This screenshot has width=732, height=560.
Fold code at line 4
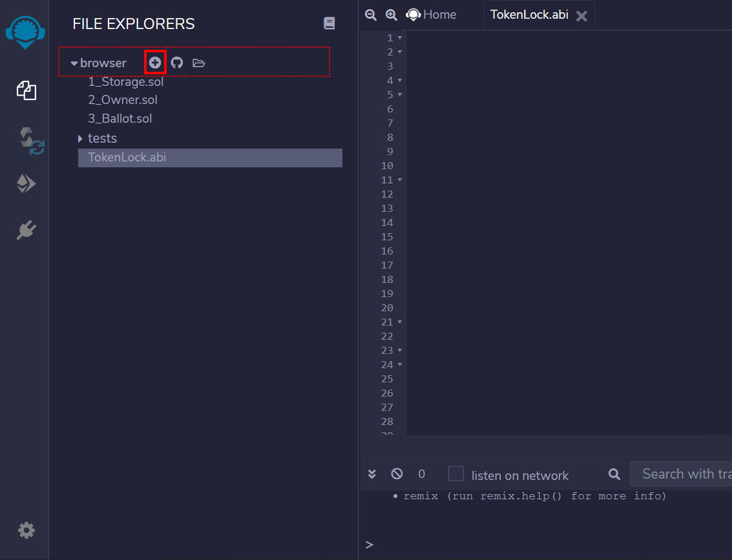coord(400,80)
